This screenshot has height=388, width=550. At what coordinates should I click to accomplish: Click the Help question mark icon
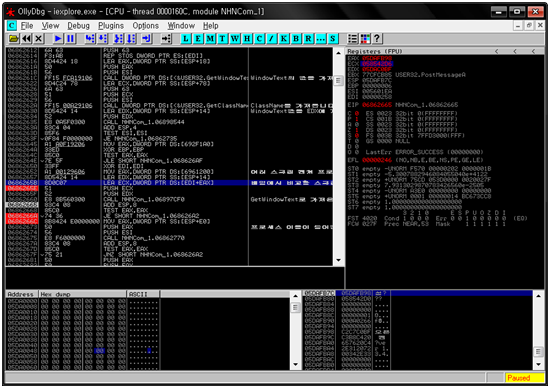[x=377, y=39]
